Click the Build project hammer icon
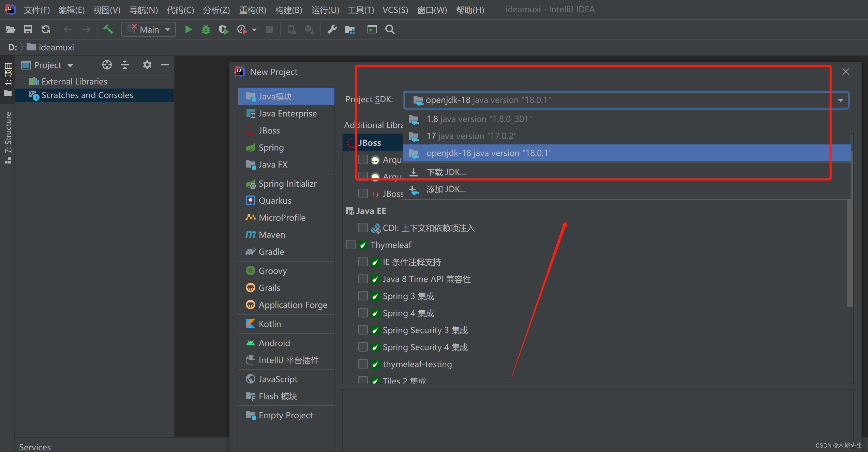This screenshot has width=868, height=452. point(108,30)
